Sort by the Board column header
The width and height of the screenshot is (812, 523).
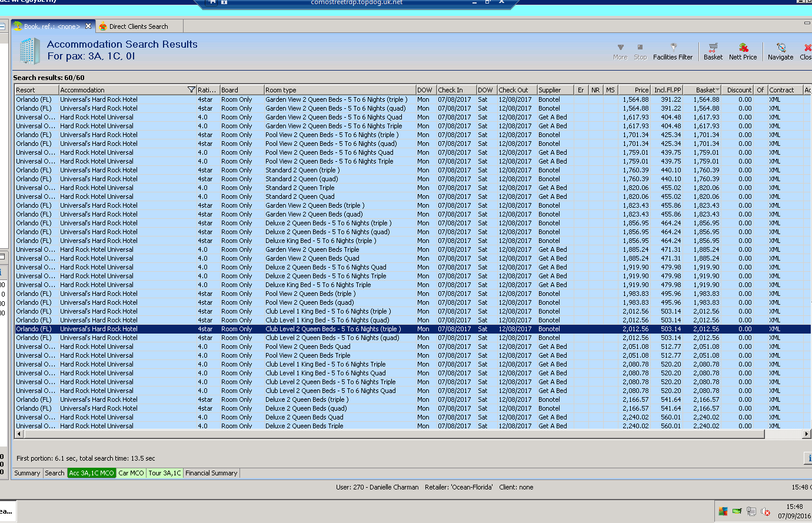pos(242,90)
